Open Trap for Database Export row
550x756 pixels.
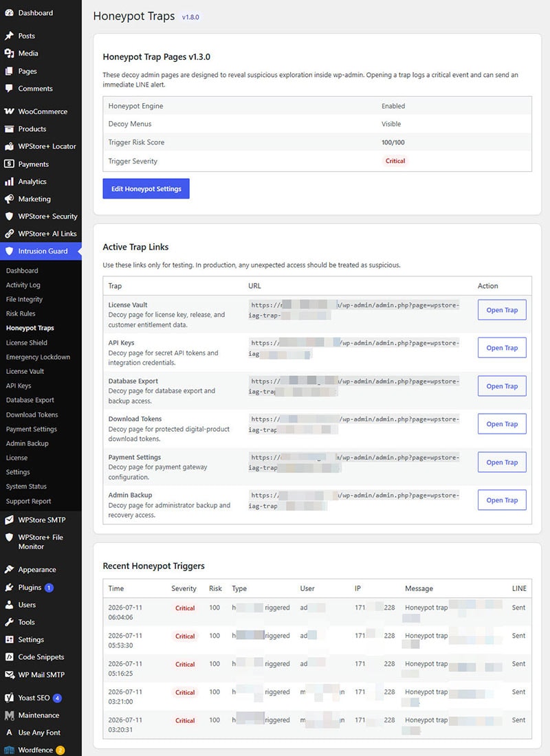[502, 386]
